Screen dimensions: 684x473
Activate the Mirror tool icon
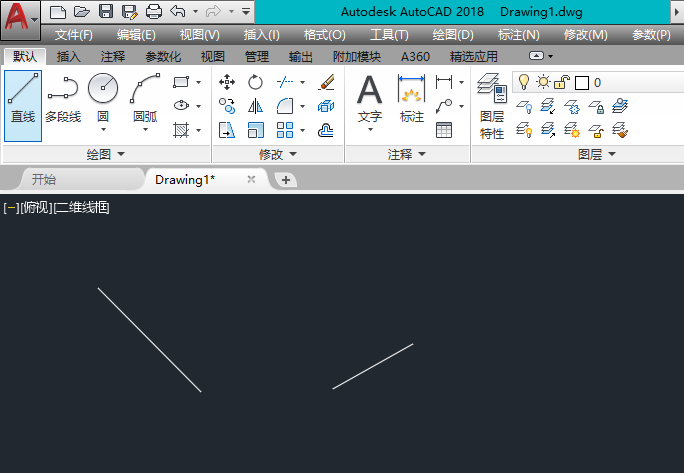(255, 106)
